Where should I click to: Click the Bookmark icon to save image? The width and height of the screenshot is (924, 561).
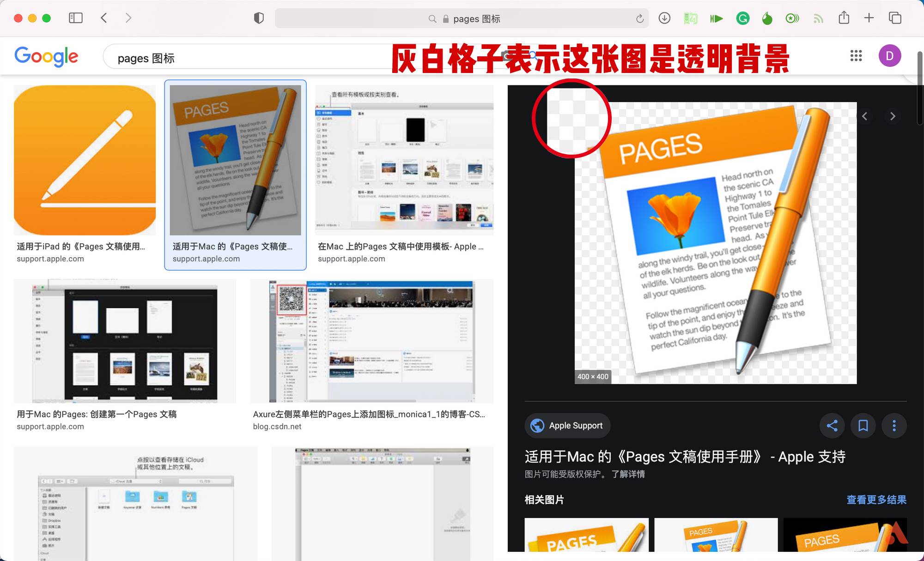coord(863,425)
